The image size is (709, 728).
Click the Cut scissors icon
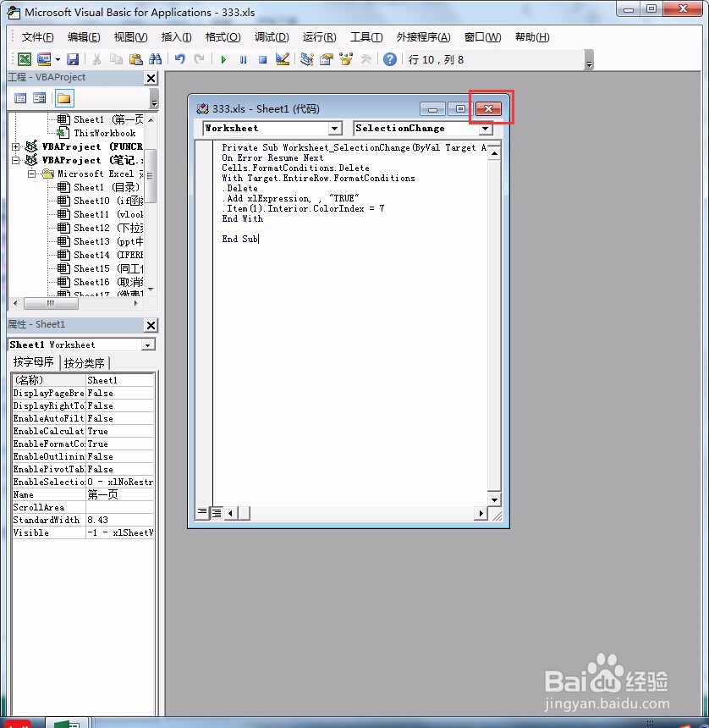click(96, 59)
